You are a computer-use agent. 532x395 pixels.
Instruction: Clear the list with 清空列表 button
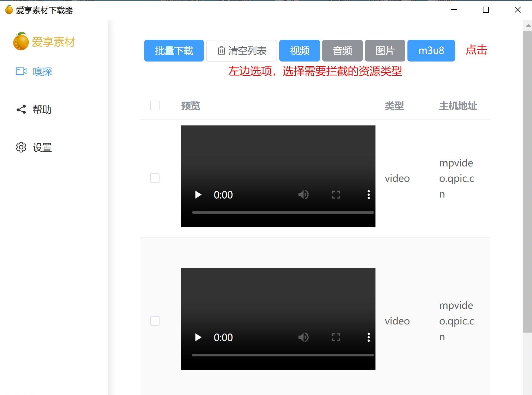[x=241, y=51]
